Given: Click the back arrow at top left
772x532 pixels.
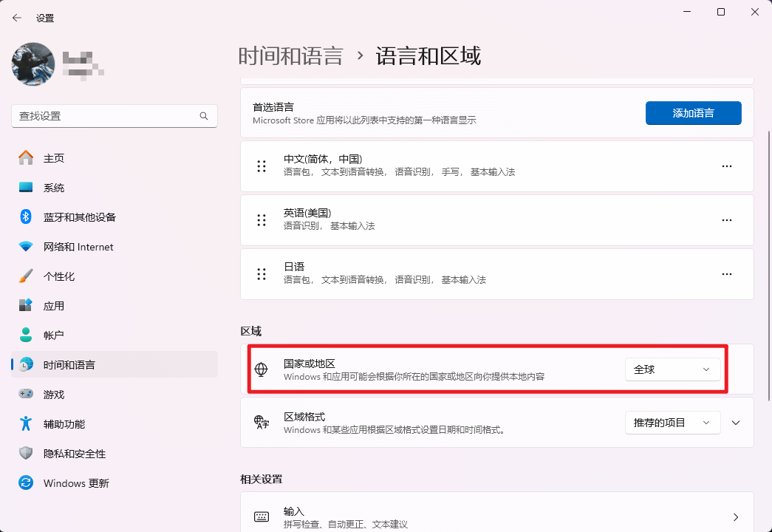Looking at the screenshot, I should click(16, 17).
